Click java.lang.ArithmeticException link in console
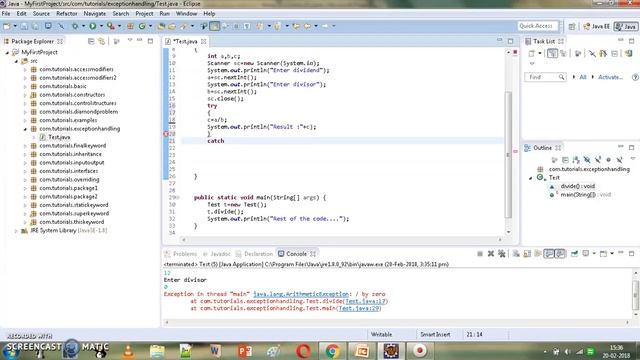The image size is (640, 360). [301, 294]
